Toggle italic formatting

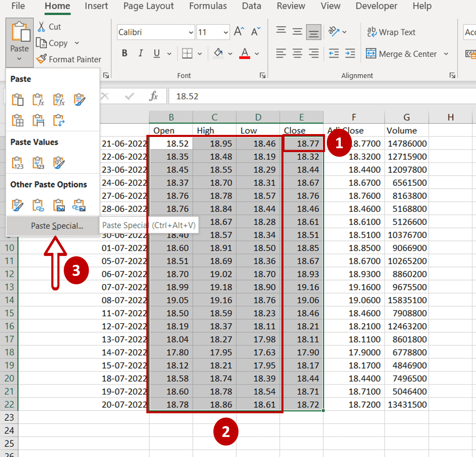(140, 53)
